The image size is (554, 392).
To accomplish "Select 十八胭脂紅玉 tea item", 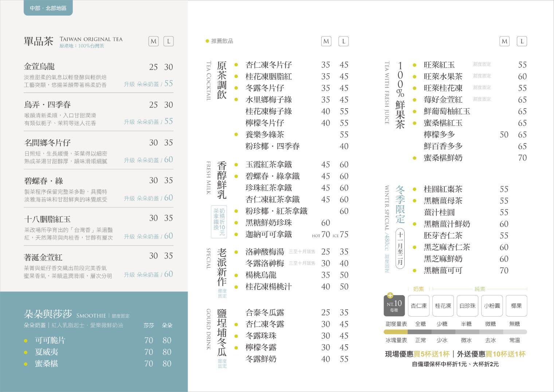I will pos(47,219).
